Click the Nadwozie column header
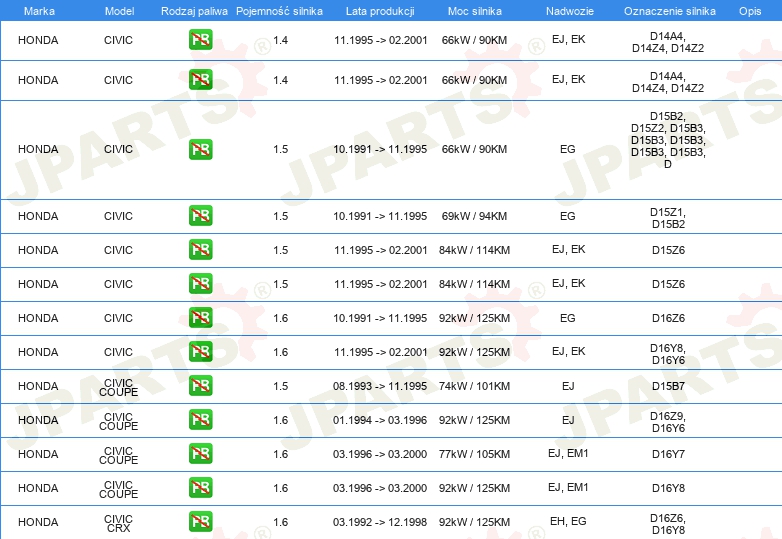Viewport: 782px width, 539px height. pos(570,11)
